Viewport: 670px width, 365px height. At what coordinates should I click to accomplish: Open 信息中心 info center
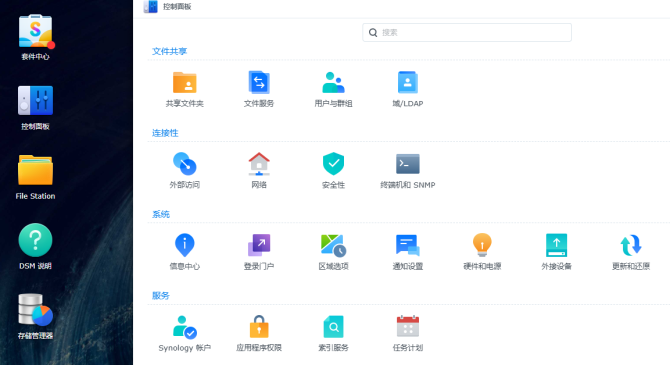(x=185, y=245)
